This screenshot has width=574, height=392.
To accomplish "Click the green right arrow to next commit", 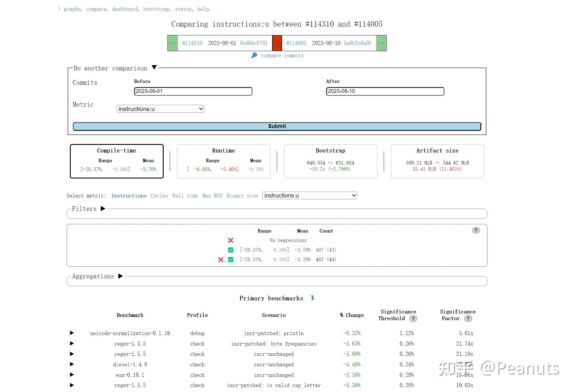I will pyautogui.click(x=381, y=43).
